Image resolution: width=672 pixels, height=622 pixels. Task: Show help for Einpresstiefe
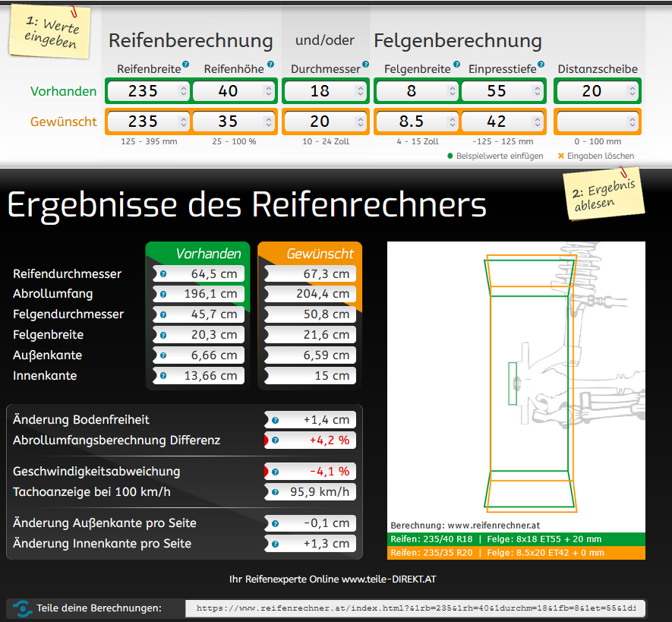click(541, 65)
